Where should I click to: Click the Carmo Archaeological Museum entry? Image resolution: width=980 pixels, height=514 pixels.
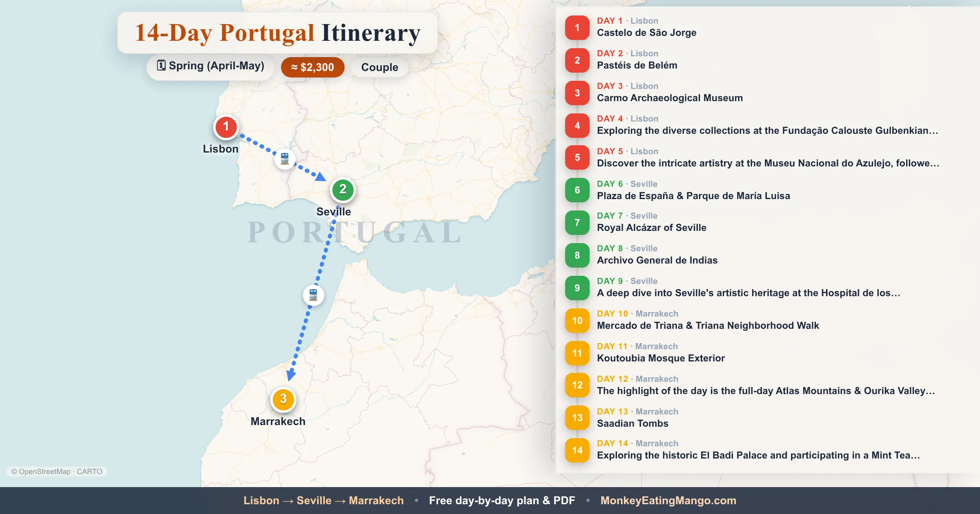[x=670, y=98]
